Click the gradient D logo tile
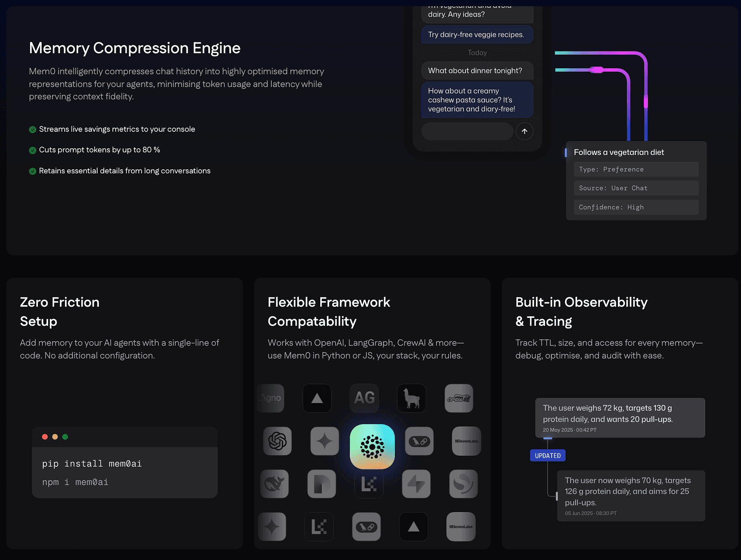Viewport: 741px width, 560px height. point(322,484)
